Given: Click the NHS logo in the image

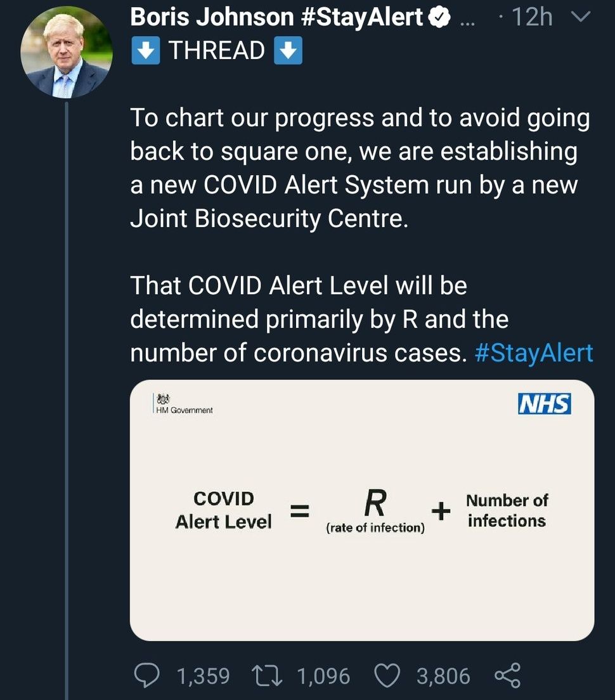Looking at the screenshot, I should (544, 404).
